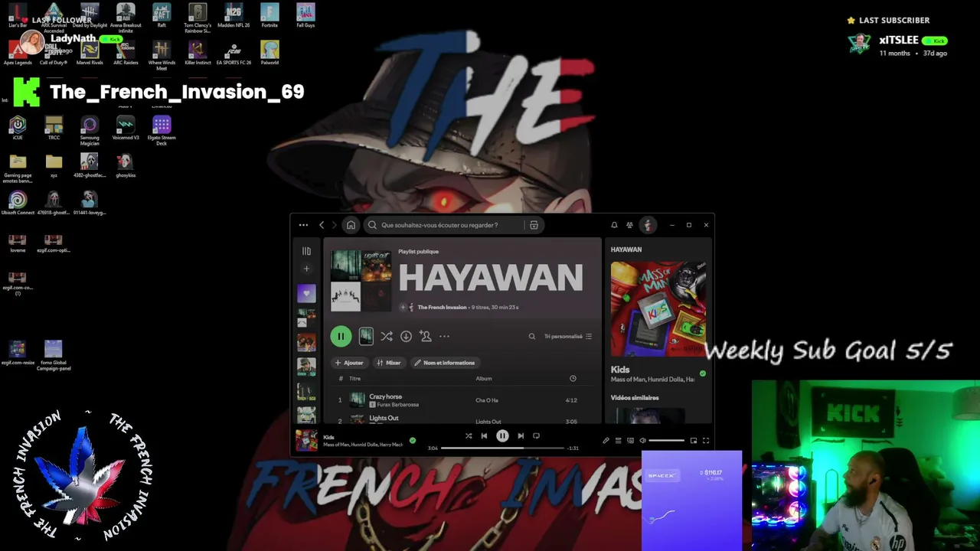Select the Lights Out track row
The height and width of the screenshot is (551, 980).
click(462, 419)
